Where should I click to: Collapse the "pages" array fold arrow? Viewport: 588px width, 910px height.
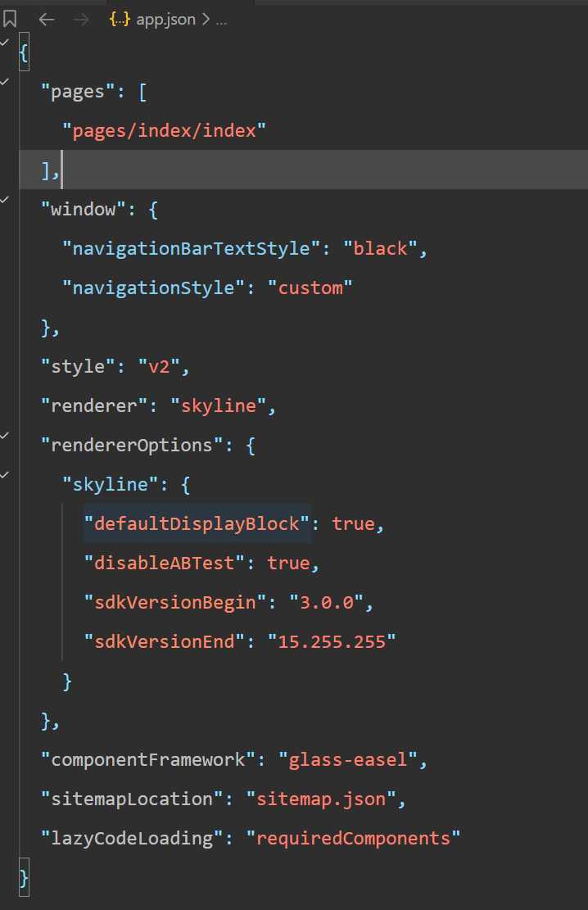5,82
